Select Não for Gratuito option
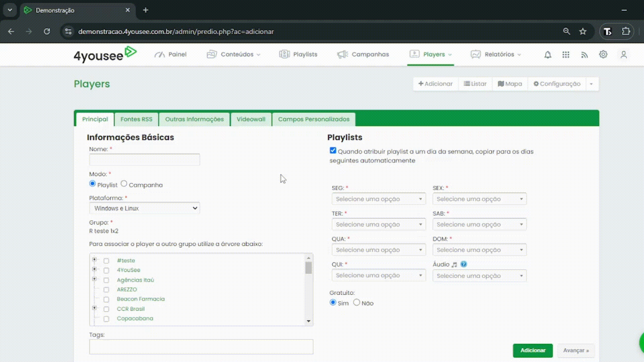This screenshot has width=644, height=362. (x=357, y=302)
